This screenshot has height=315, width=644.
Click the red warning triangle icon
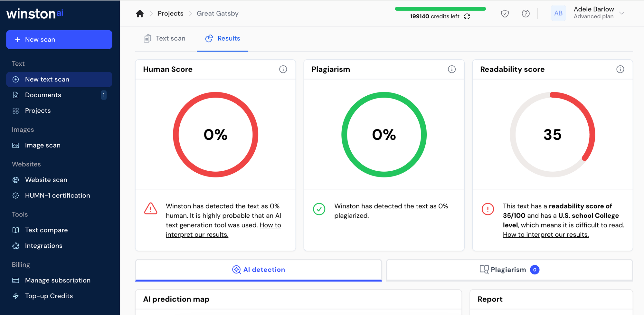click(151, 209)
